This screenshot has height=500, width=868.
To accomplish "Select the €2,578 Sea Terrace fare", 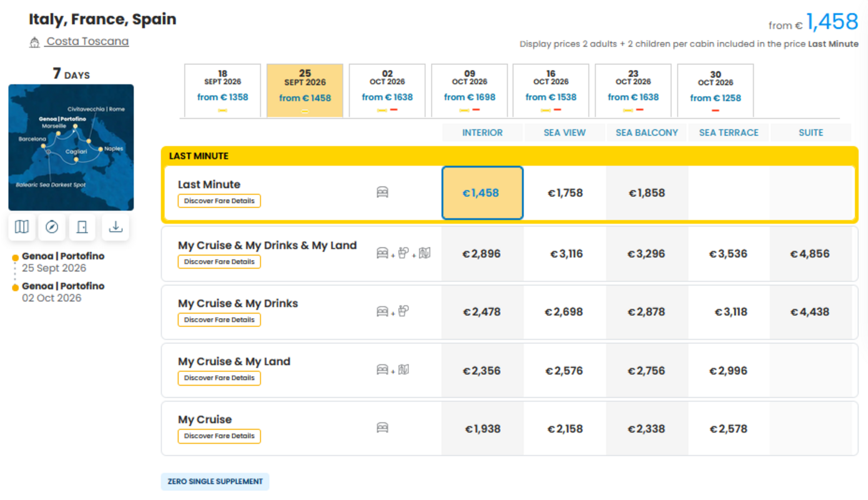I will tap(729, 429).
